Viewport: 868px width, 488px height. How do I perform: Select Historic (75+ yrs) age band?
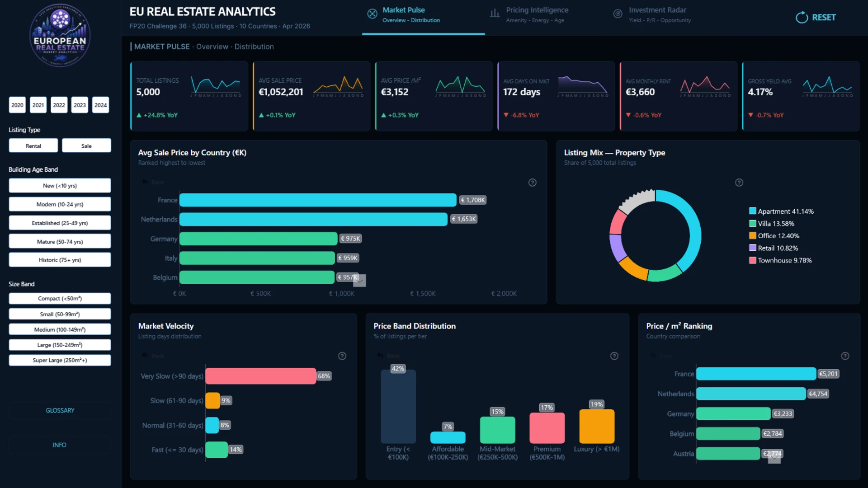tap(60, 260)
